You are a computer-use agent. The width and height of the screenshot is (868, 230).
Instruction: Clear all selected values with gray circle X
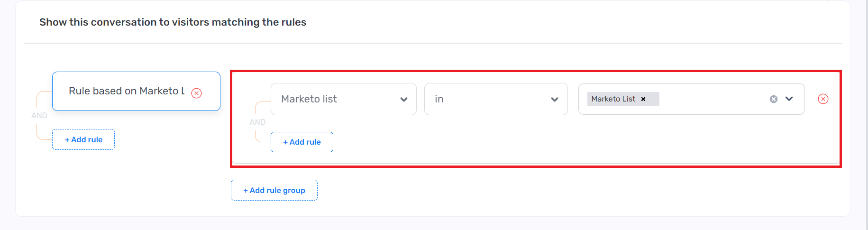(773, 99)
